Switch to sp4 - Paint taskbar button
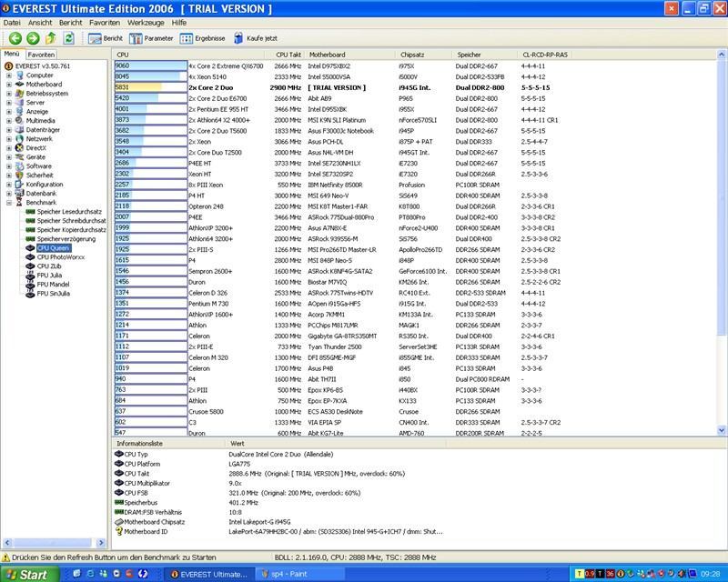 pos(300,575)
